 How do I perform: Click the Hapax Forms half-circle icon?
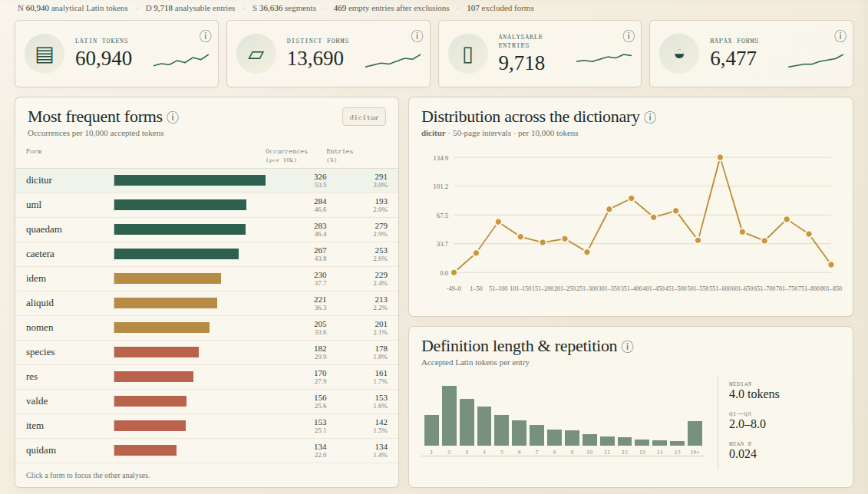click(679, 54)
